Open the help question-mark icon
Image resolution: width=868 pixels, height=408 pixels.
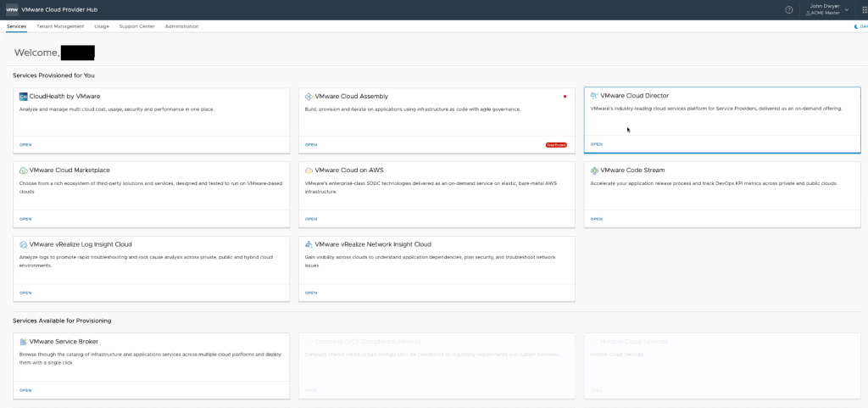(789, 9)
